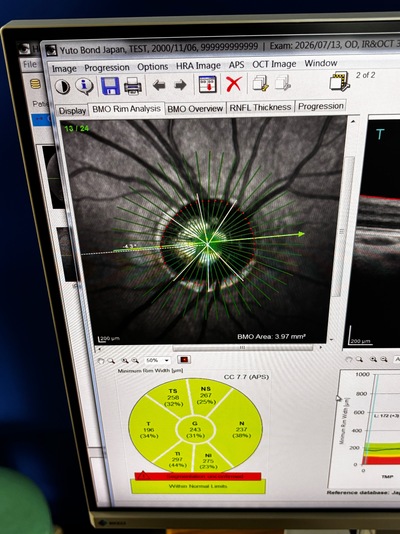Select the hand pan tool below OCT scan
The height and width of the screenshot is (534, 400).
(349, 359)
